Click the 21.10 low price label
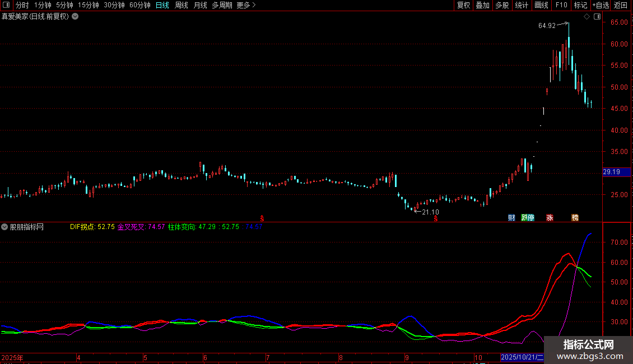Viewport: 633px width, 364px height. pos(430,212)
